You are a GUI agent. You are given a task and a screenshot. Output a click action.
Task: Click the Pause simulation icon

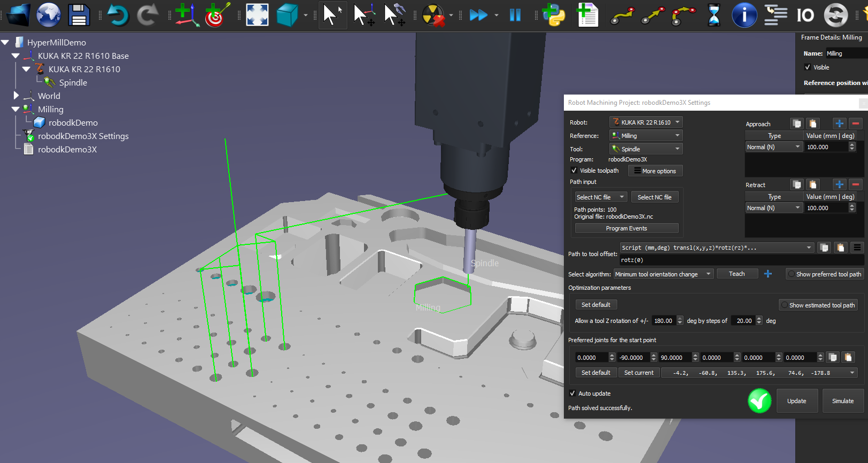[x=515, y=15]
